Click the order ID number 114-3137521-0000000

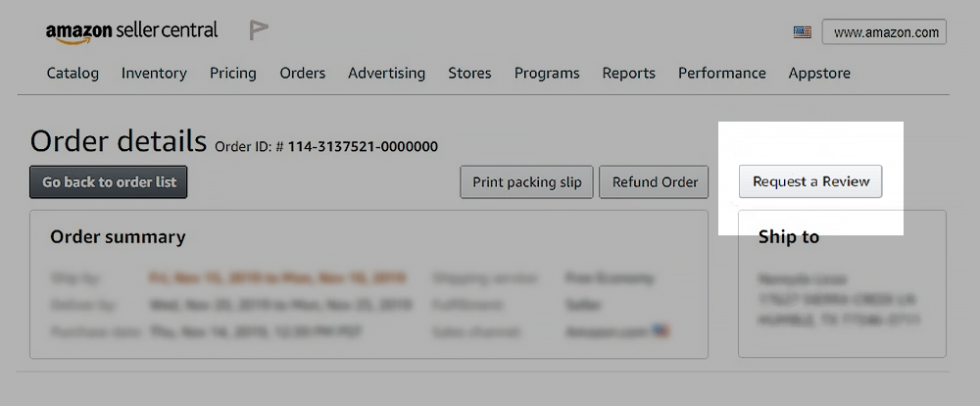click(x=363, y=147)
